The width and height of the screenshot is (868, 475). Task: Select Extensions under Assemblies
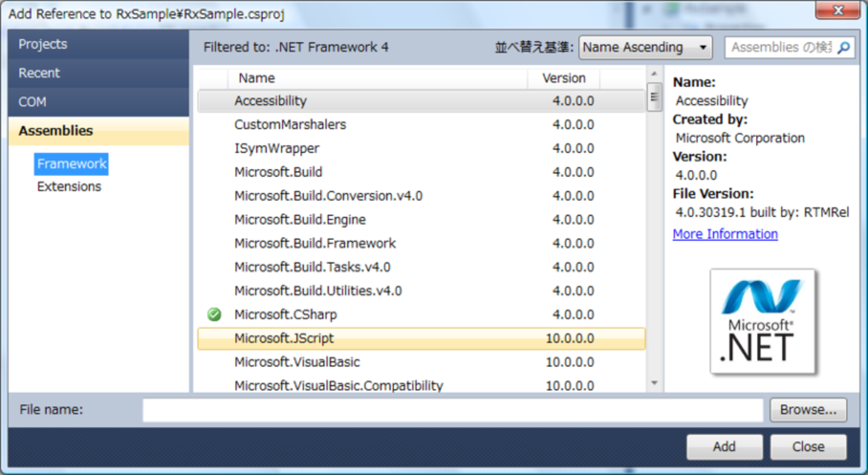tap(69, 187)
